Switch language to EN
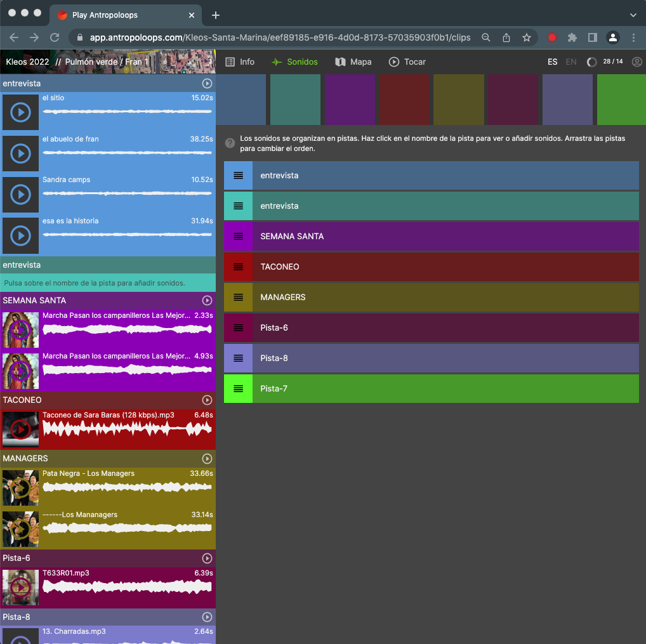Image resolution: width=646 pixels, height=644 pixels. click(571, 62)
